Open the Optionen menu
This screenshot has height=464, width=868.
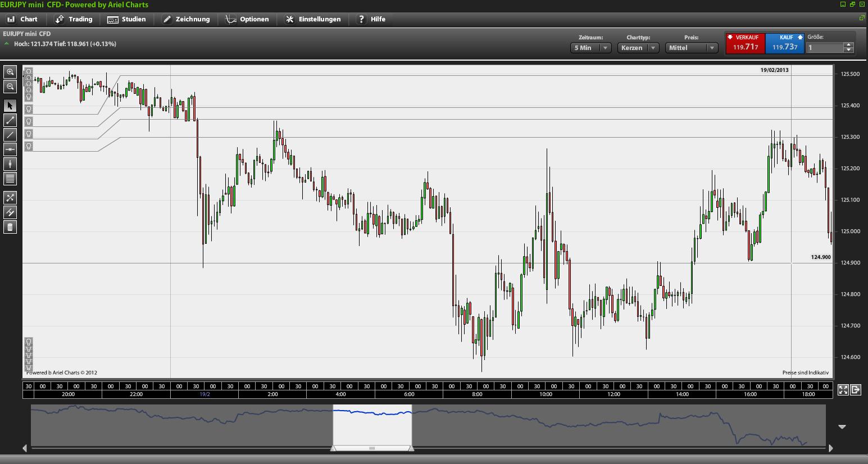[248, 19]
